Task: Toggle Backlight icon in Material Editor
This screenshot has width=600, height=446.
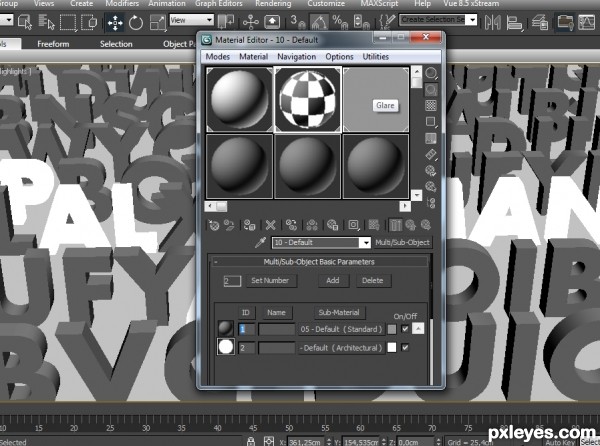Action: click(431, 90)
